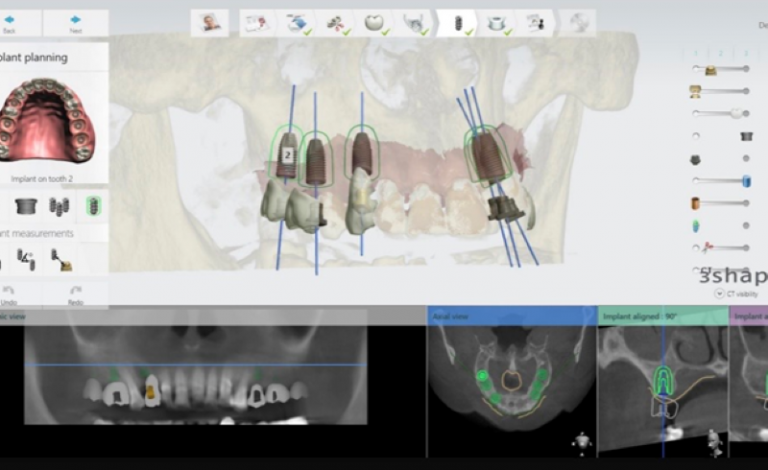The height and width of the screenshot is (470, 768).
Task: Click the multiple implants icon
Action: point(59,206)
